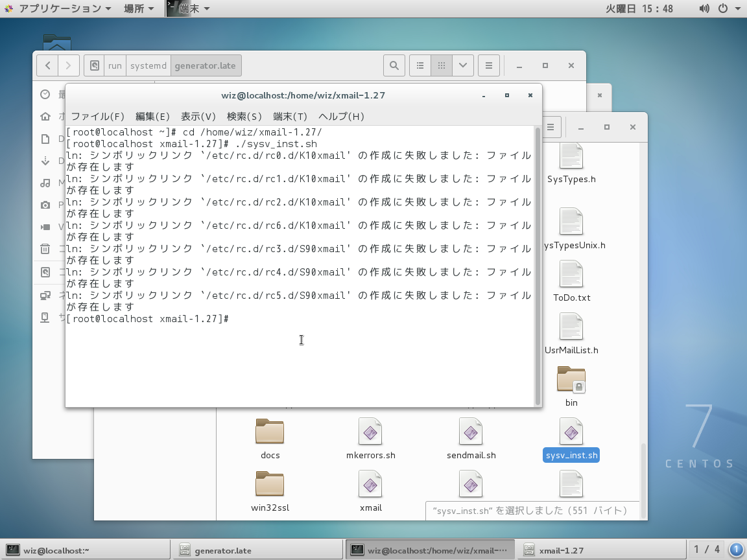Click the Music note icon in sidebar

(x=45, y=183)
